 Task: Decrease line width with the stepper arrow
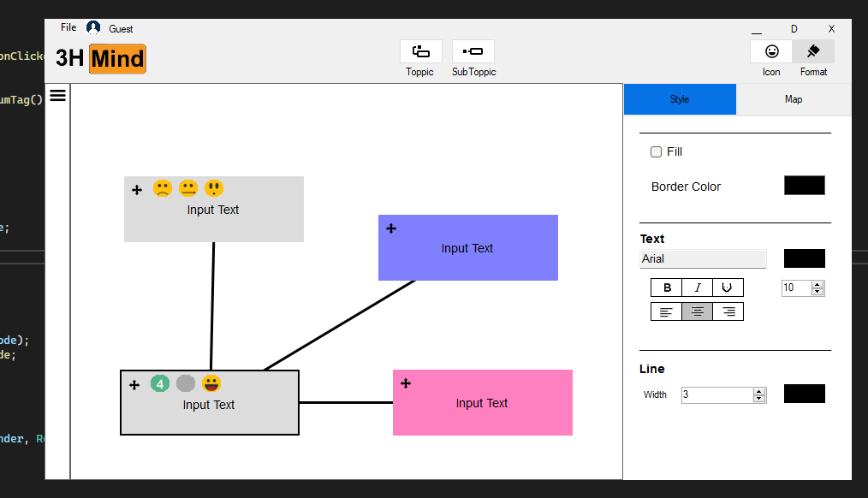(758, 397)
